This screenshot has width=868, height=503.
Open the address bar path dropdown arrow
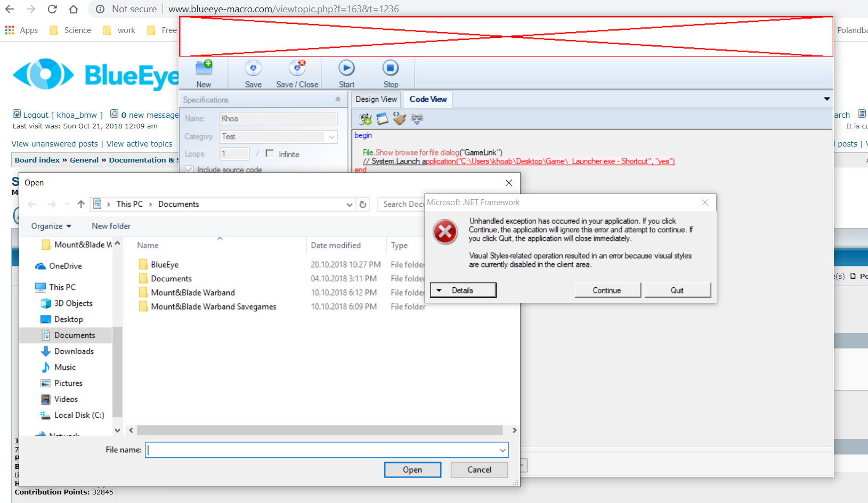[350, 204]
